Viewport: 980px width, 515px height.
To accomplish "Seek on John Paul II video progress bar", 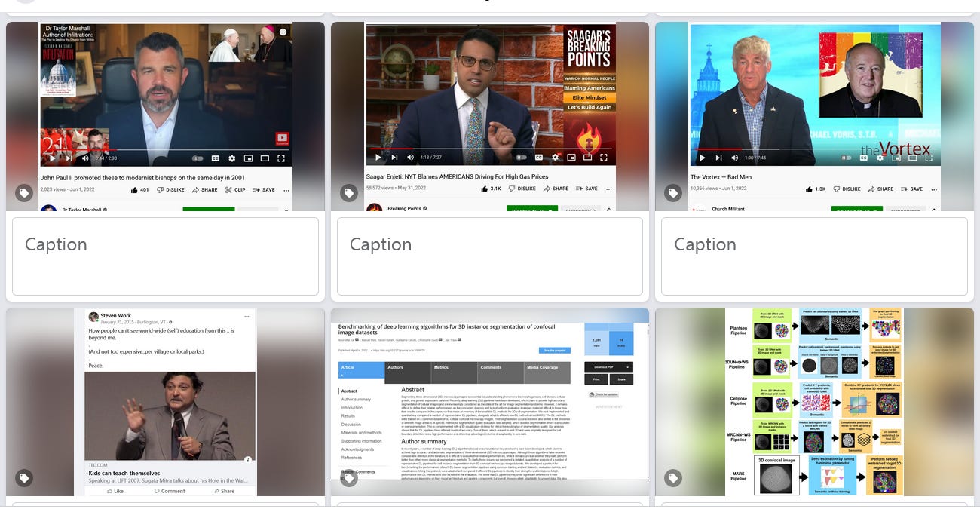I will pyautogui.click(x=166, y=149).
